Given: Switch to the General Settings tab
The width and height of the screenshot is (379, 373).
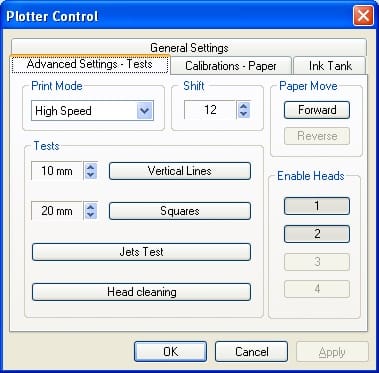Looking at the screenshot, I should pos(189,48).
